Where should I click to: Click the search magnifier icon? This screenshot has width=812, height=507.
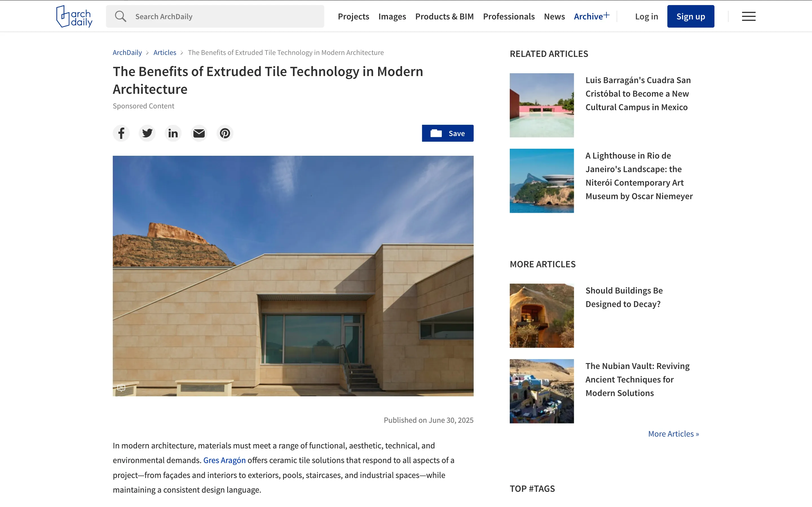(120, 16)
